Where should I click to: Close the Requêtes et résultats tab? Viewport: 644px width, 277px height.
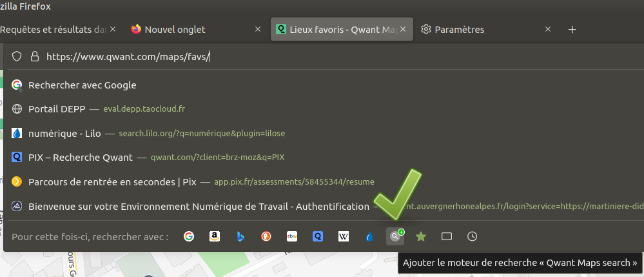[113, 29]
